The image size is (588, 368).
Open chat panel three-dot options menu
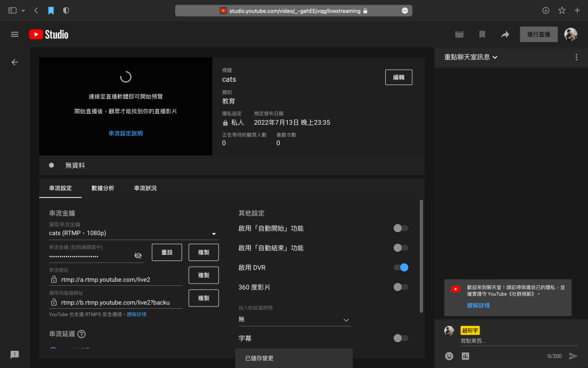(x=577, y=57)
